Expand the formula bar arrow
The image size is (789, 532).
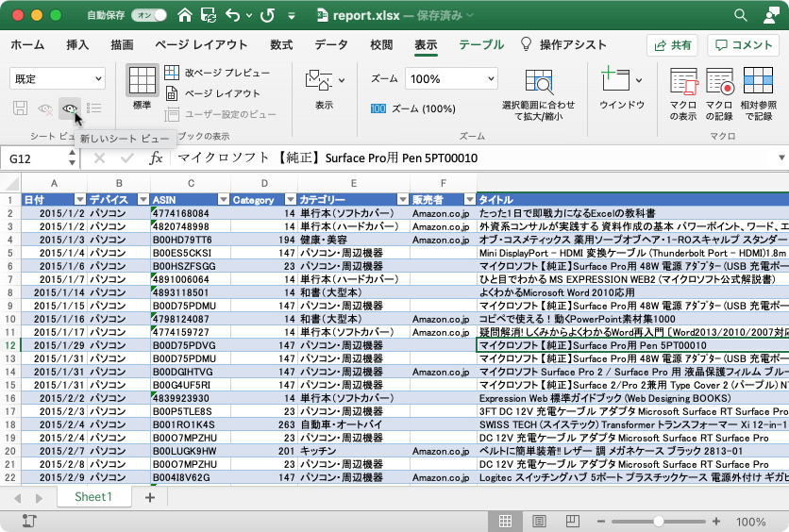(x=782, y=158)
